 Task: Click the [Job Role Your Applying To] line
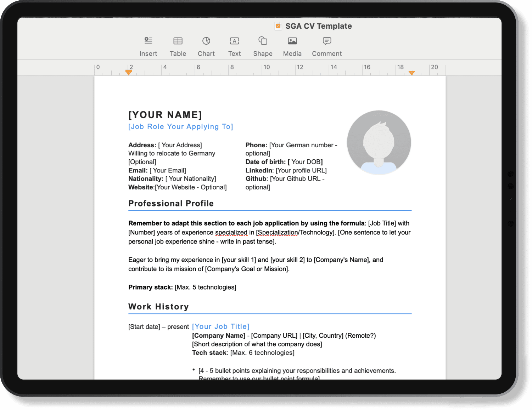click(181, 127)
